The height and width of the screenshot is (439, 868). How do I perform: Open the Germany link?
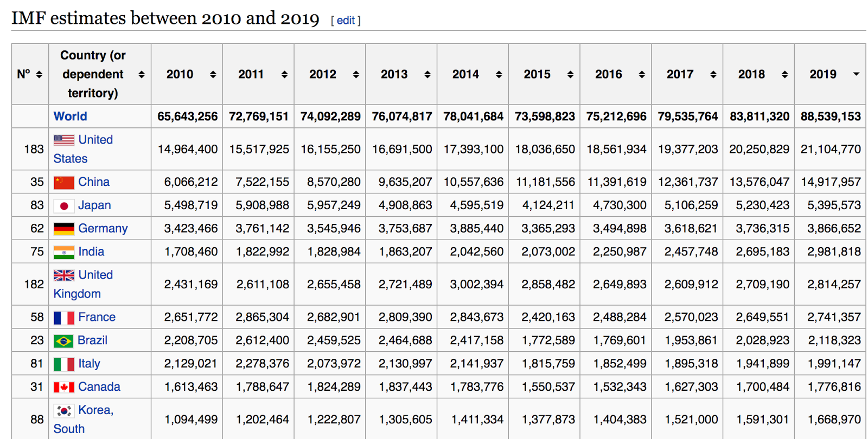pos(103,229)
